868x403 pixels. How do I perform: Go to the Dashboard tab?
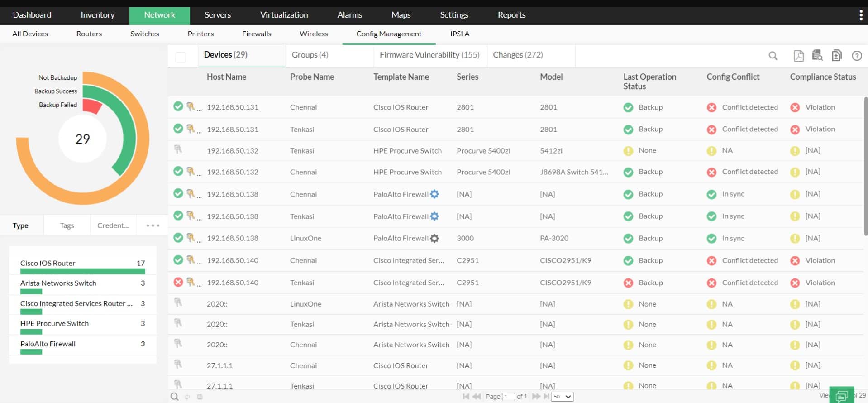(32, 15)
